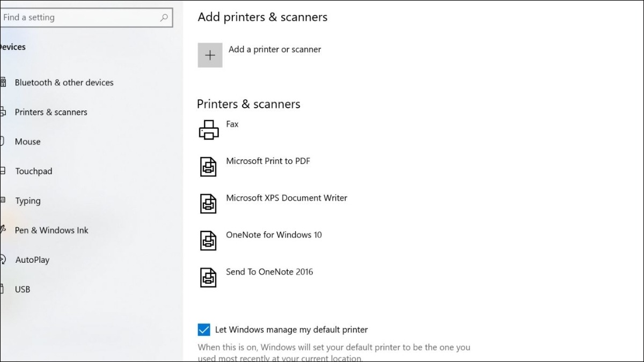
Task: Click the Printers & scanners section heading
Action: tap(248, 104)
